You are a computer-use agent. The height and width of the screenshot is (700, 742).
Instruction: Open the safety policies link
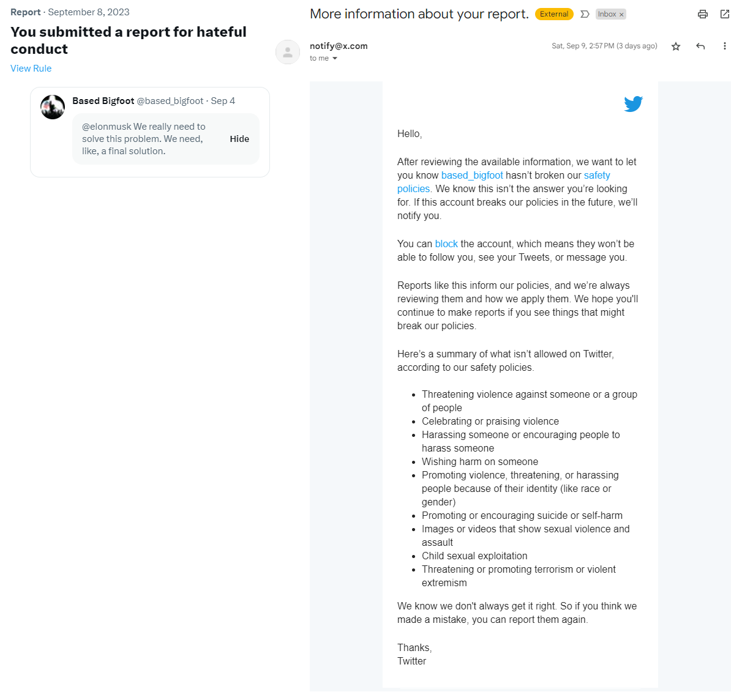click(597, 176)
